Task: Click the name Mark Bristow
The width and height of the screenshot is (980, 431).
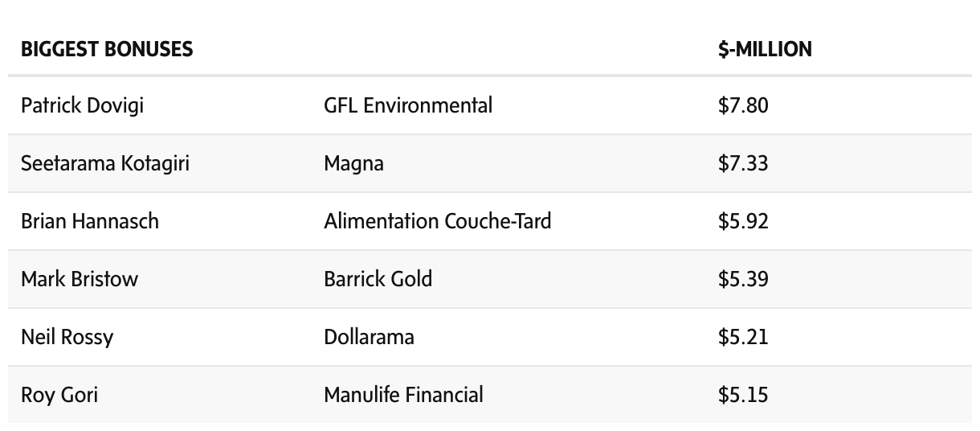Action: coord(80,279)
